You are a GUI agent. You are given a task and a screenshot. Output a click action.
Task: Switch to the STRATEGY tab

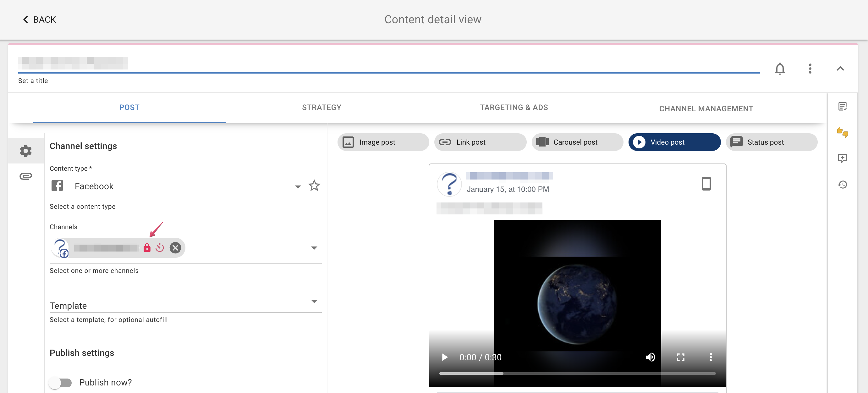click(x=321, y=108)
